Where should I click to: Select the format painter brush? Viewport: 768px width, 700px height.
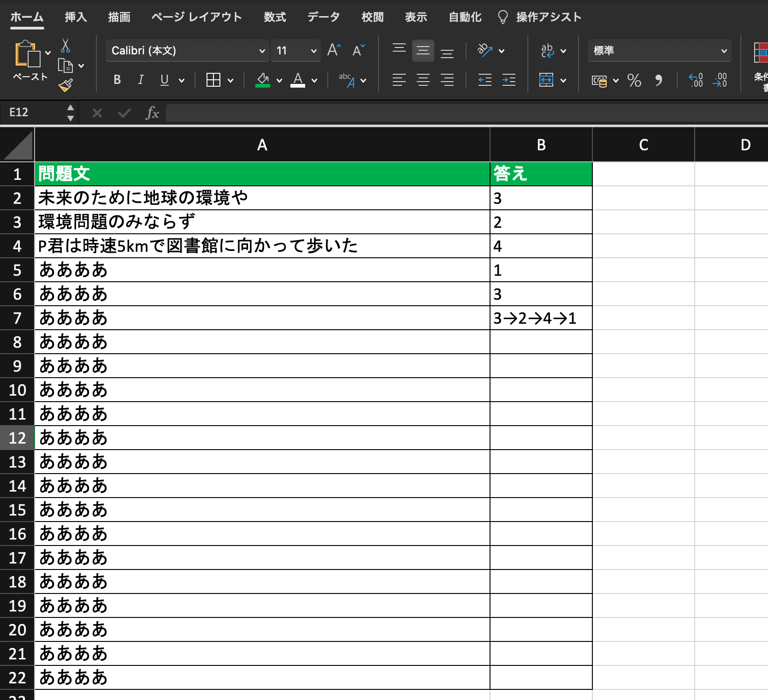click(x=65, y=84)
